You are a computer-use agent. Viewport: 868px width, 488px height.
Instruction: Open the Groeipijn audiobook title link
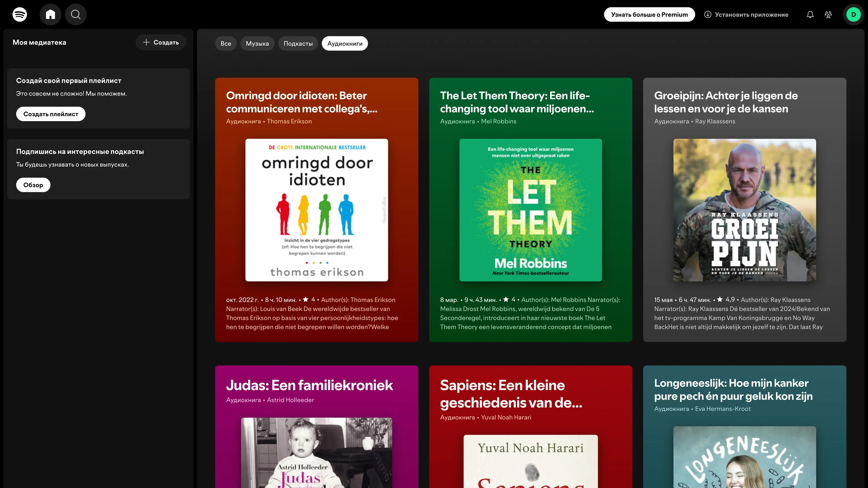tap(725, 102)
